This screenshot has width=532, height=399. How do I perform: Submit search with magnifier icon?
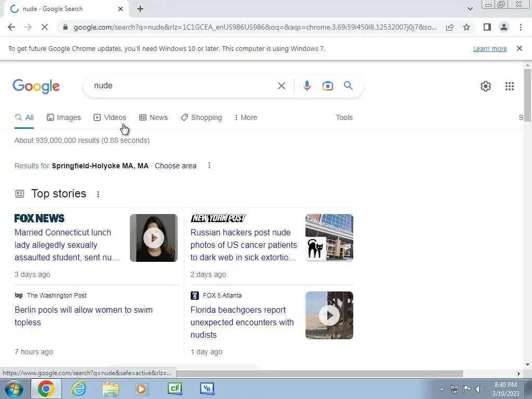pos(349,86)
